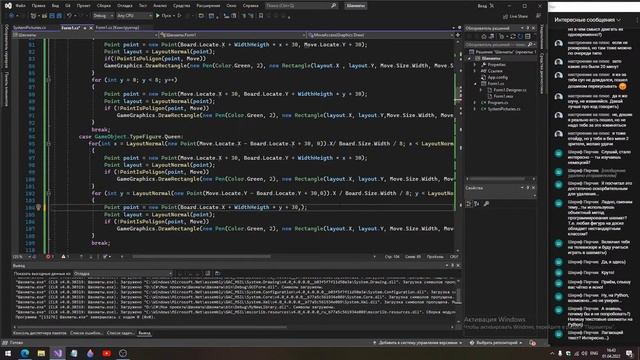
Task: Select Program.cs in Solution Explorer
Action: pos(497,103)
